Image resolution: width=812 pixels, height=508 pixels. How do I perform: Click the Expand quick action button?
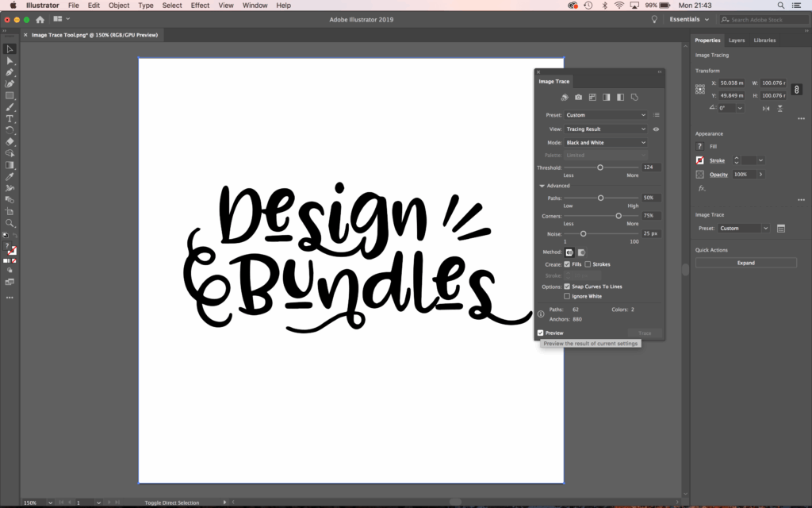click(x=745, y=263)
